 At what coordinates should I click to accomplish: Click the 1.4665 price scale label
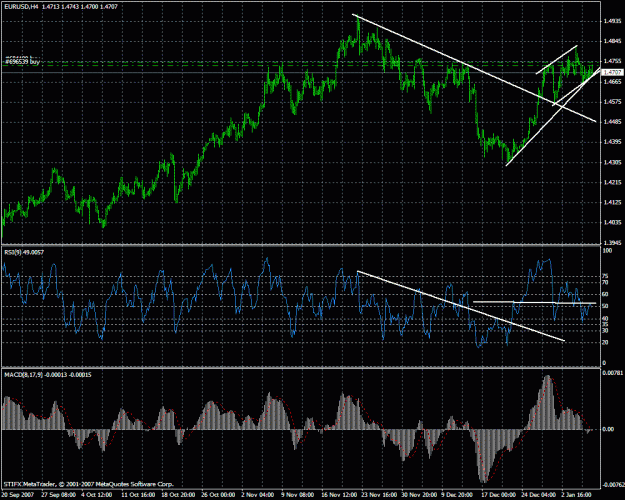612,82
